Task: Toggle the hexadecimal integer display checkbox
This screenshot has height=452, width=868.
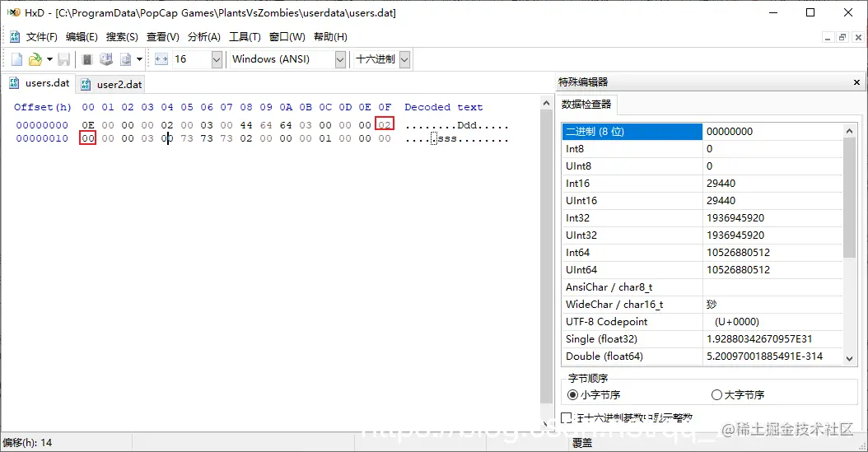Action: (567, 417)
